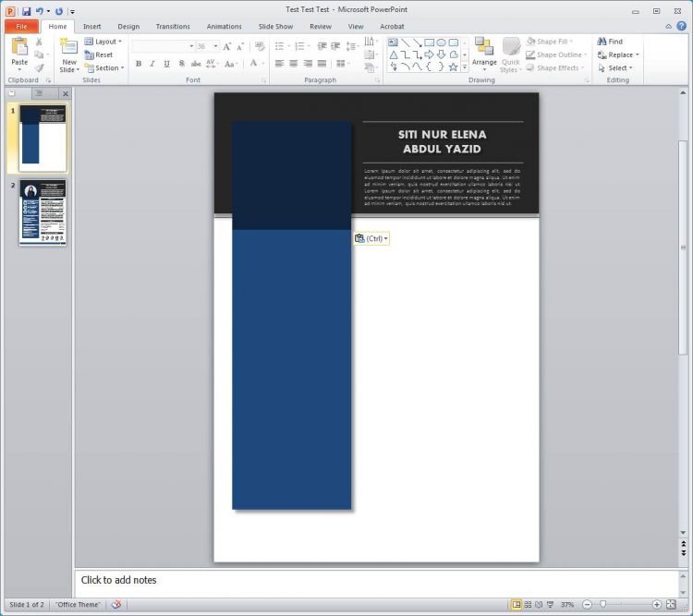This screenshot has height=616, width=693.
Task: Open the Transitions tab
Action: [x=173, y=27]
